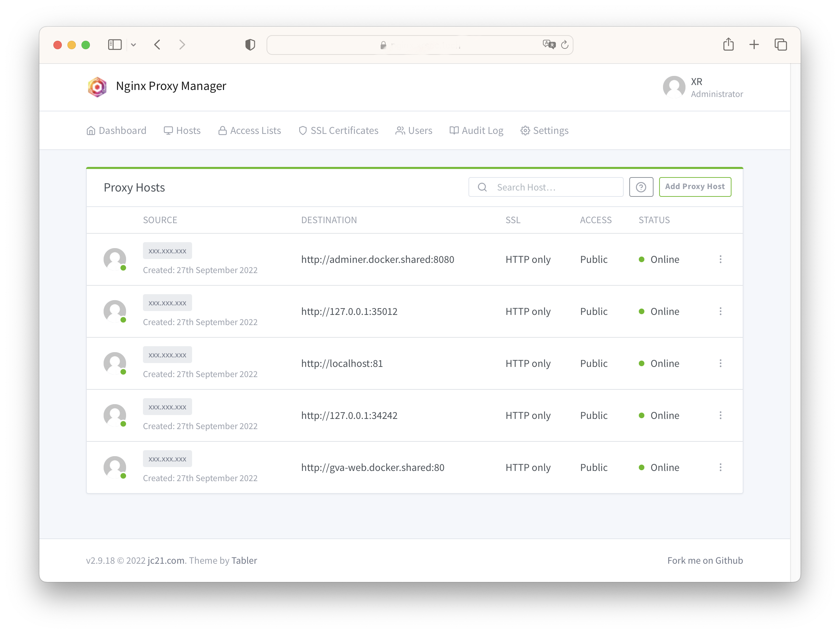Open the privacy shield icon
Screen dimensions: 840x634
coord(250,45)
